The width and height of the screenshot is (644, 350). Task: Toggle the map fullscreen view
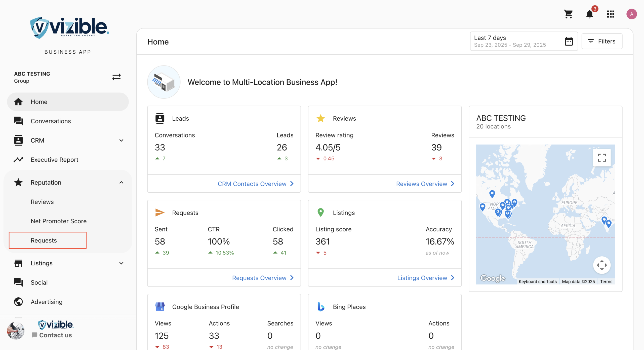coord(602,158)
